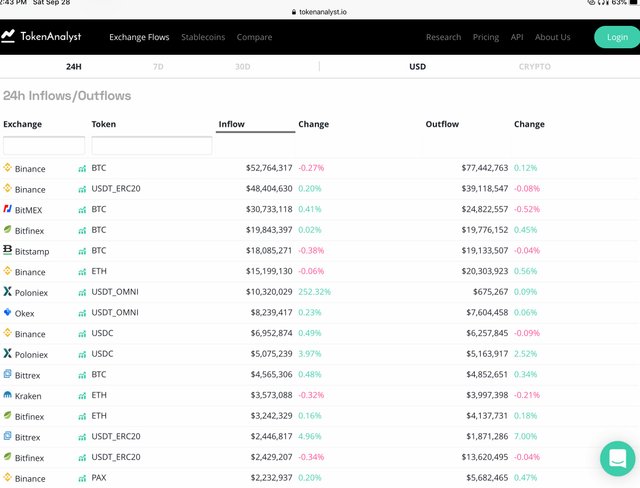Click the Kraken exchange icon
This screenshot has width=640, height=488.
click(x=8, y=396)
